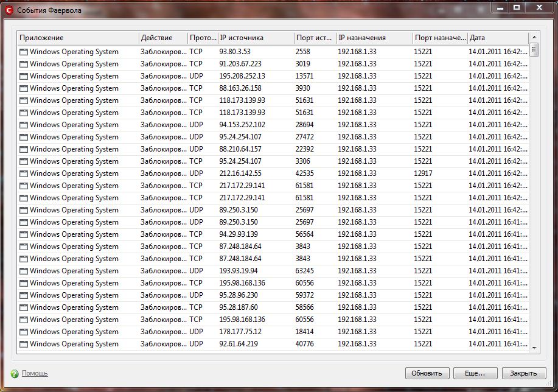Click the application icon in row with IP 94.29.93.139
This screenshot has height=392, width=558.
pos(24,234)
